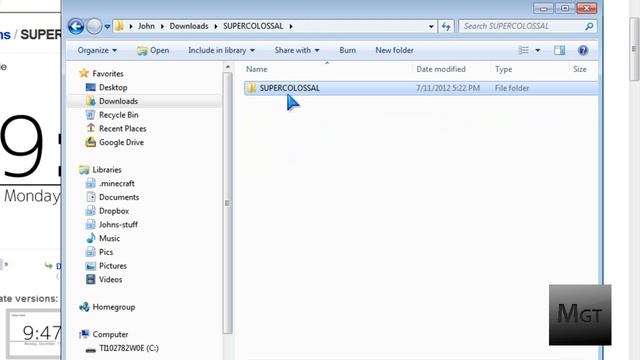Select Downloads in the address breadcrumb
The height and width of the screenshot is (360, 640).
(189, 26)
